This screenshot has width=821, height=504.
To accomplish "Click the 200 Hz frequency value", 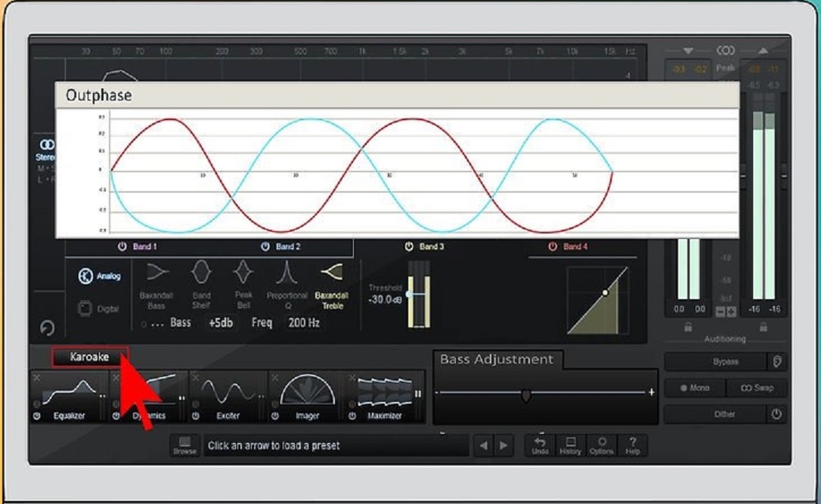I will pyautogui.click(x=304, y=323).
